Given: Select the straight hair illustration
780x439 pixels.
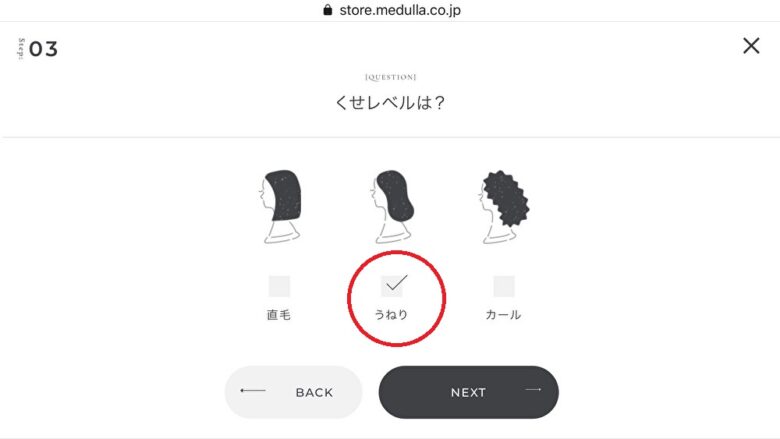Looking at the screenshot, I should 280,206.
